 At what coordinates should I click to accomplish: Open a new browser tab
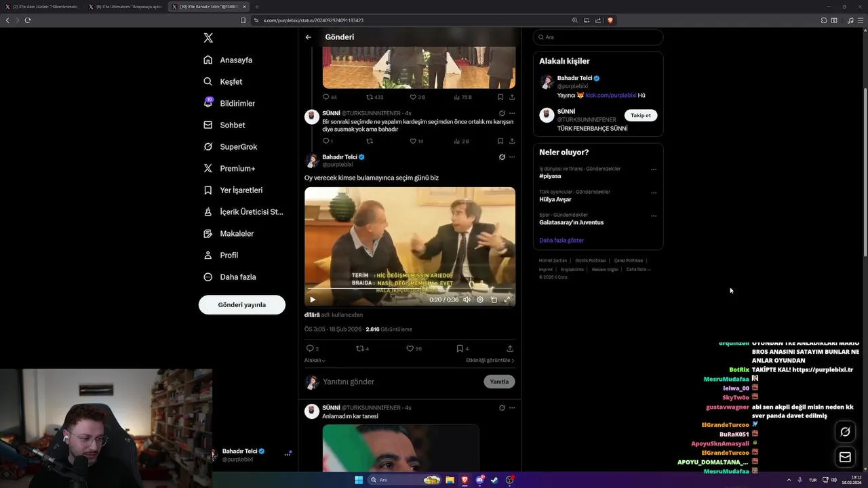(257, 7)
